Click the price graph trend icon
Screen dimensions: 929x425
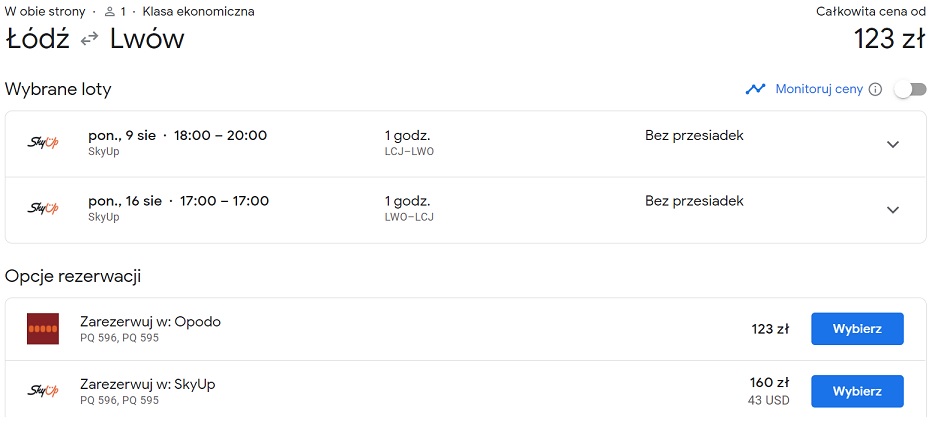(755, 90)
